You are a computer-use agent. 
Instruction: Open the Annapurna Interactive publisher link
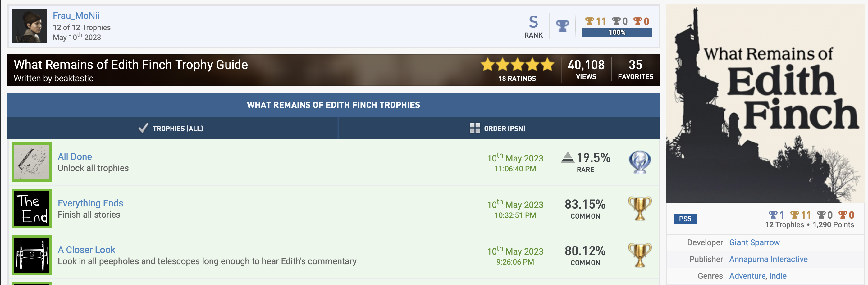pyautogui.click(x=768, y=259)
